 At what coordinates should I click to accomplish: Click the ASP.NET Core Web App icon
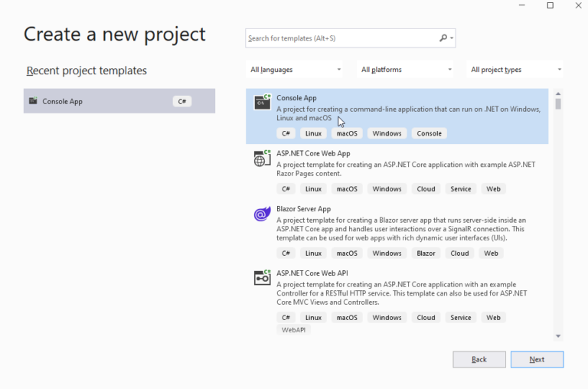pyautogui.click(x=263, y=159)
